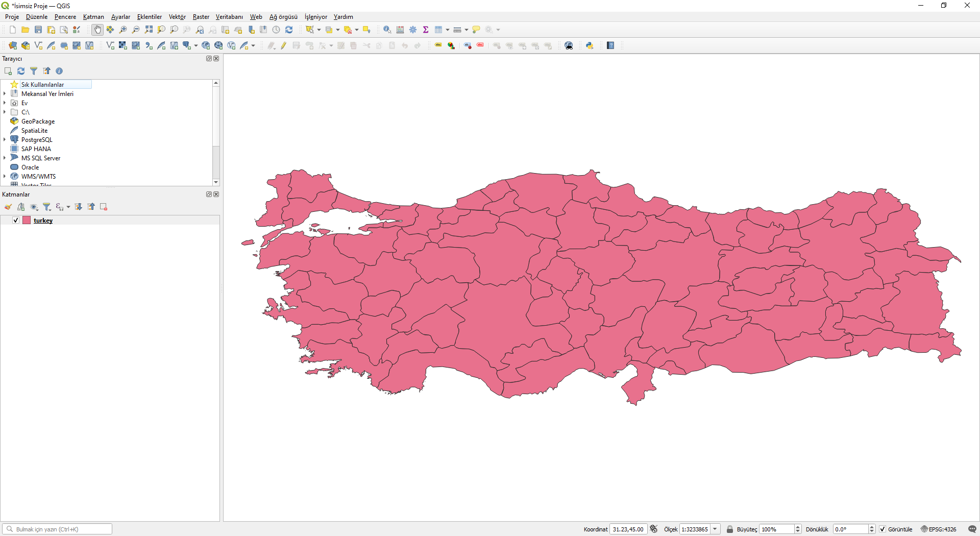Open the Data Source Manager icon

pyautogui.click(x=13, y=45)
